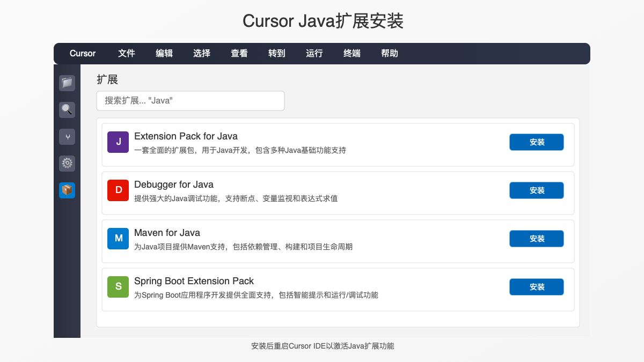Image resolution: width=644 pixels, height=362 pixels.
Task: Click the page title Cursor Java扩展安装
Action: pyautogui.click(x=323, y=21)
